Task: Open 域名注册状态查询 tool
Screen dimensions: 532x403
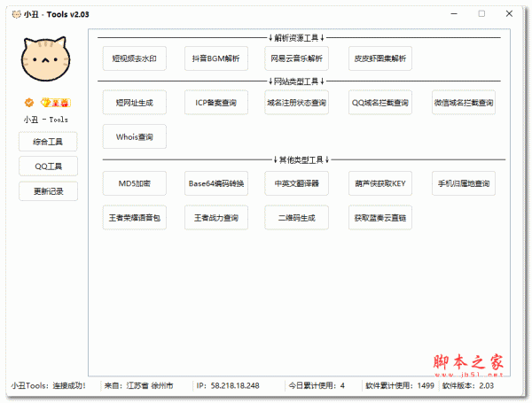Action: coord(296,103)
